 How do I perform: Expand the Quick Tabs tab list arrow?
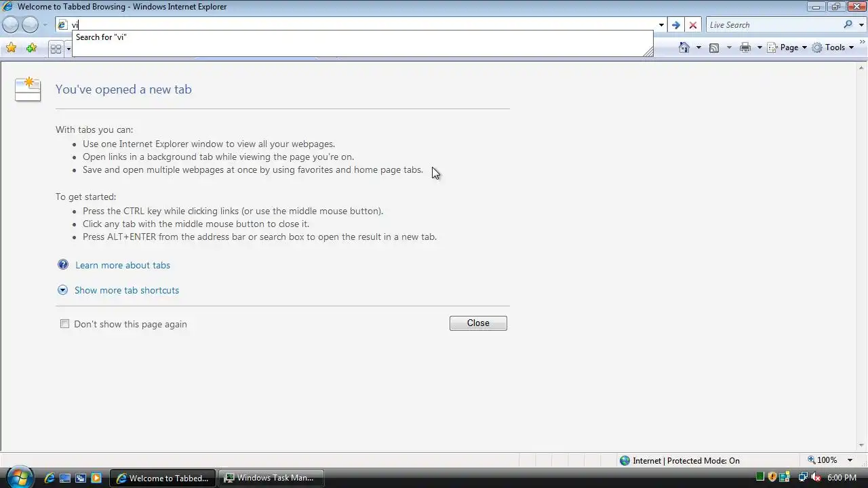point(68,48)
